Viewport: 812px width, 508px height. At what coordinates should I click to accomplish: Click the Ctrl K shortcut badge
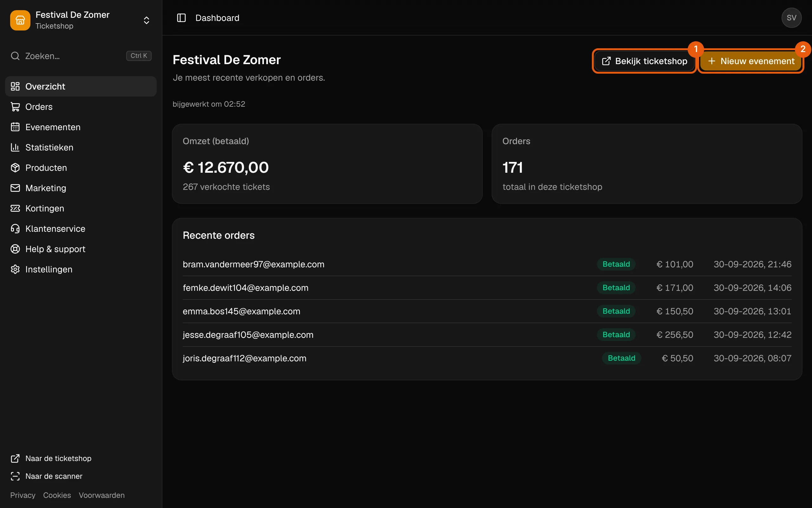tap(139, 56)
